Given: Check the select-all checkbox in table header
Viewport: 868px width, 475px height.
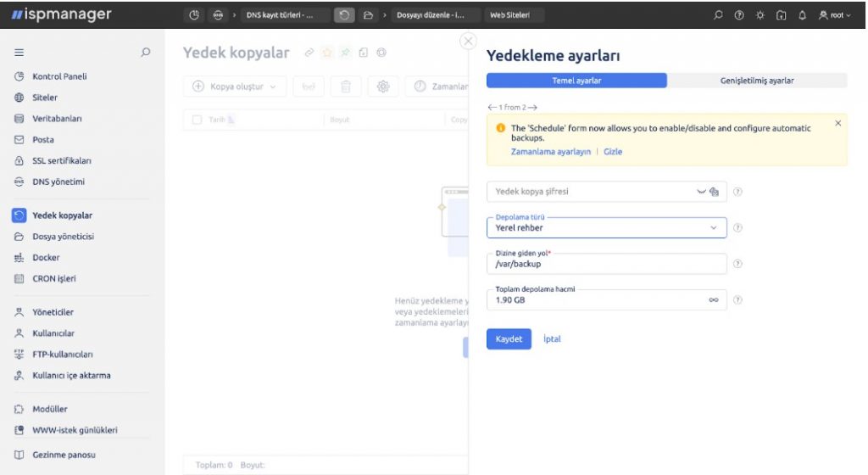Looking at the screenshot, I should click(x=197, y=120).
